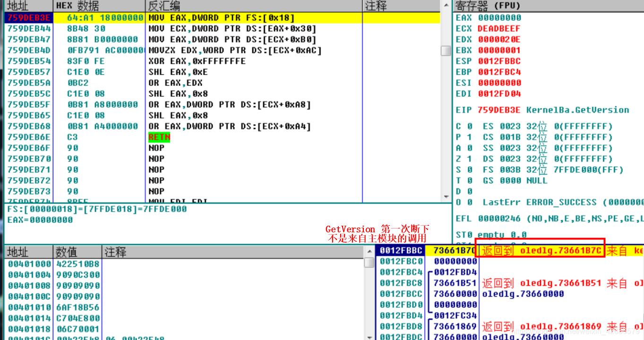Screen dimensions: 644x340
Task: Select instruction SHL EAX,0xE
Action: coord(178,72)
